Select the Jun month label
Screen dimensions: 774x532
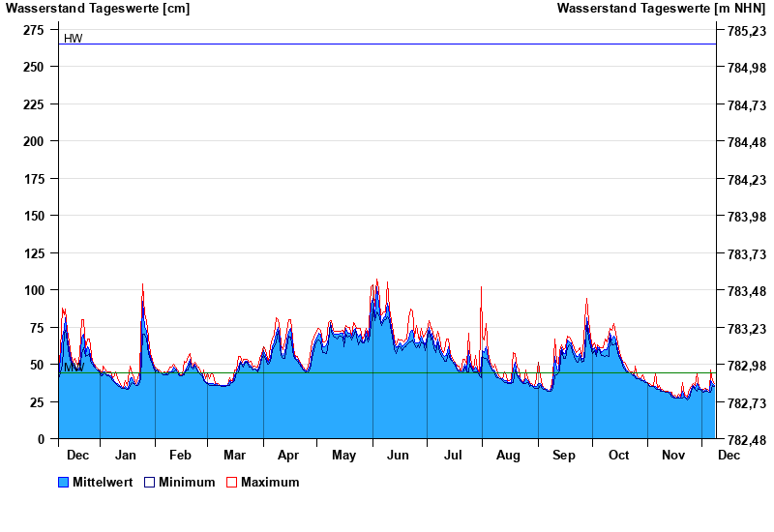(x=398, y=455)
